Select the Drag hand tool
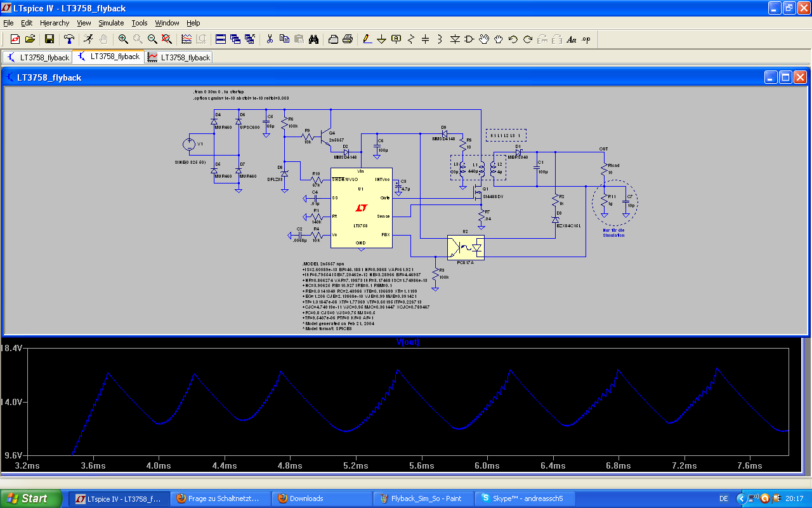 499,39
